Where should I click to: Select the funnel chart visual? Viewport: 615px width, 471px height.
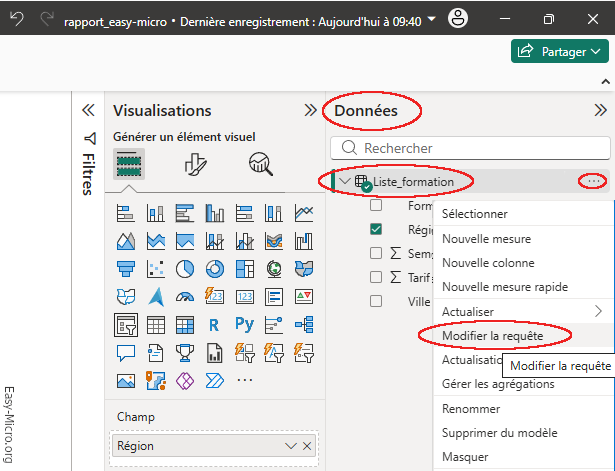[x=126, y=268]
